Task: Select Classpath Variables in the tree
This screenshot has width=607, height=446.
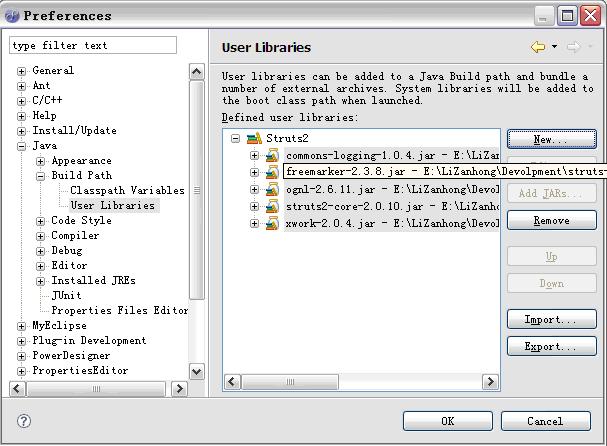Action: [127, 190]
